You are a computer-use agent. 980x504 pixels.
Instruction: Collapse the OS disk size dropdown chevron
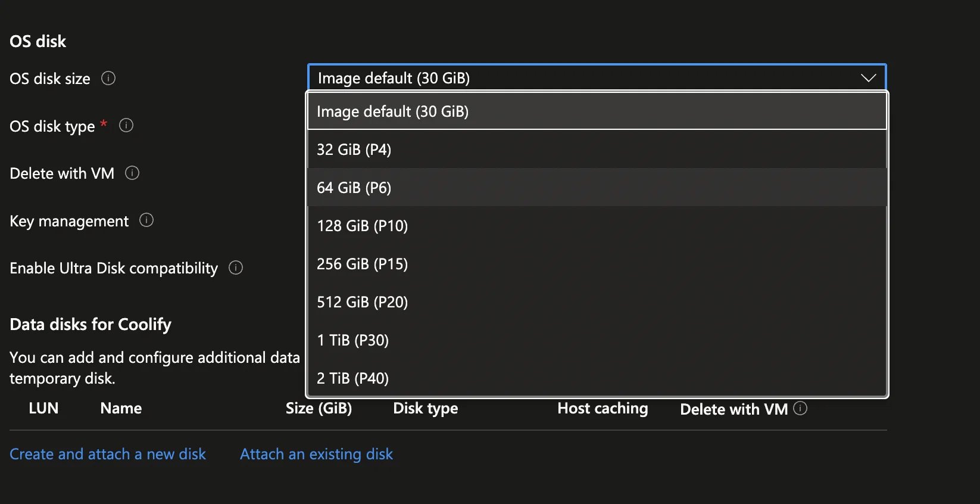pos(868,78)
